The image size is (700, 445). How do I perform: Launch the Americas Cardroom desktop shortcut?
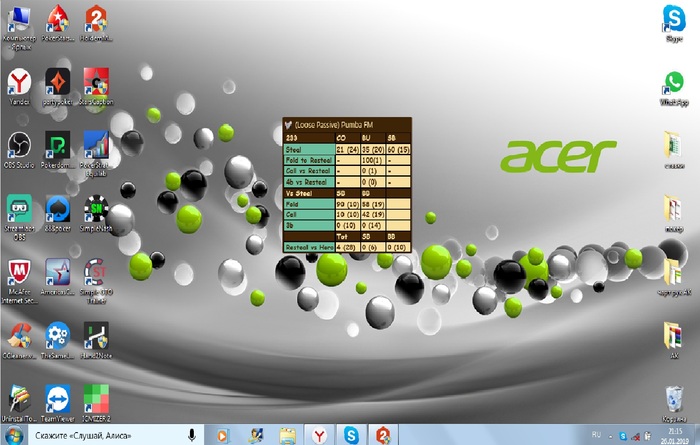tap(58, 277)
